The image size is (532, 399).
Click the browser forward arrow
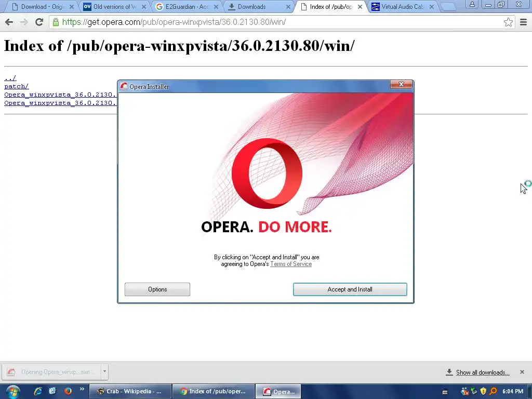point(24,22)
